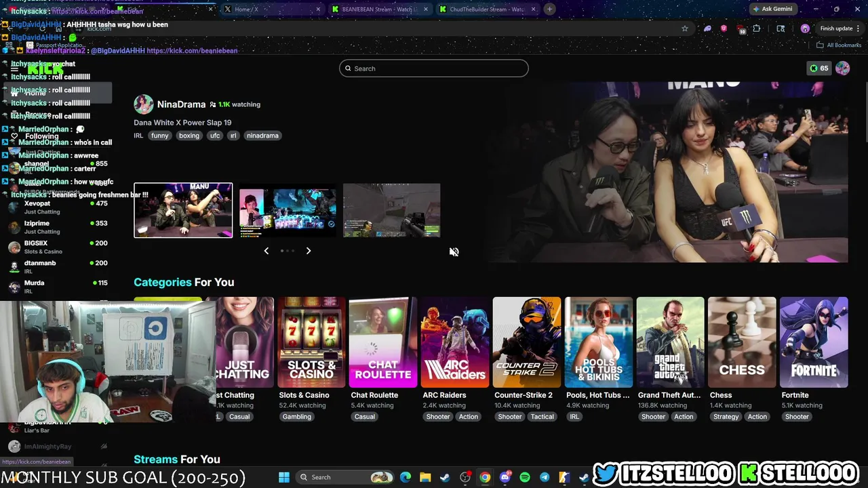Click the Strategy tag under Chess
Screen dimensions: 868x488
[x=726, y=417]
